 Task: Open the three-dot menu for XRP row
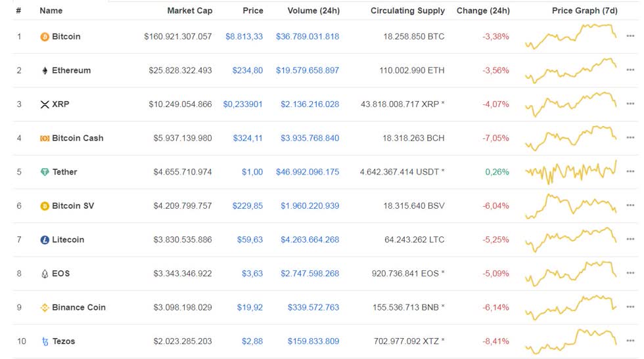click(630, 104)
